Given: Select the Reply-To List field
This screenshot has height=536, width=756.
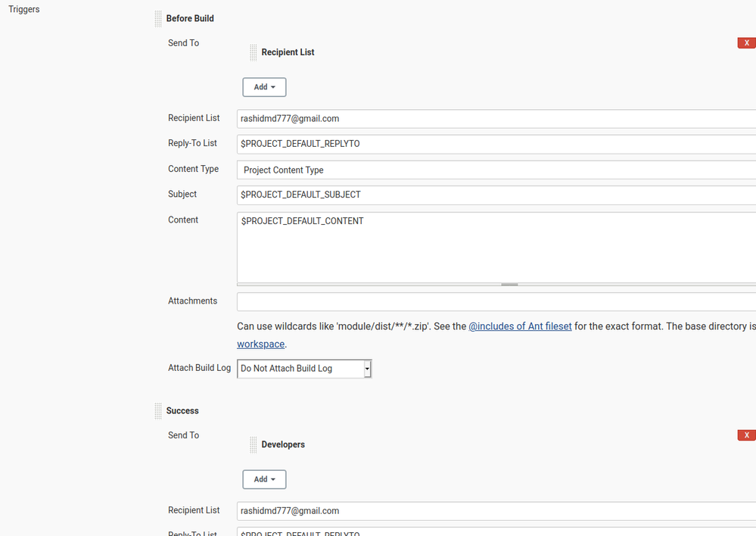Looking at the screenshot, I should point(454,143).
